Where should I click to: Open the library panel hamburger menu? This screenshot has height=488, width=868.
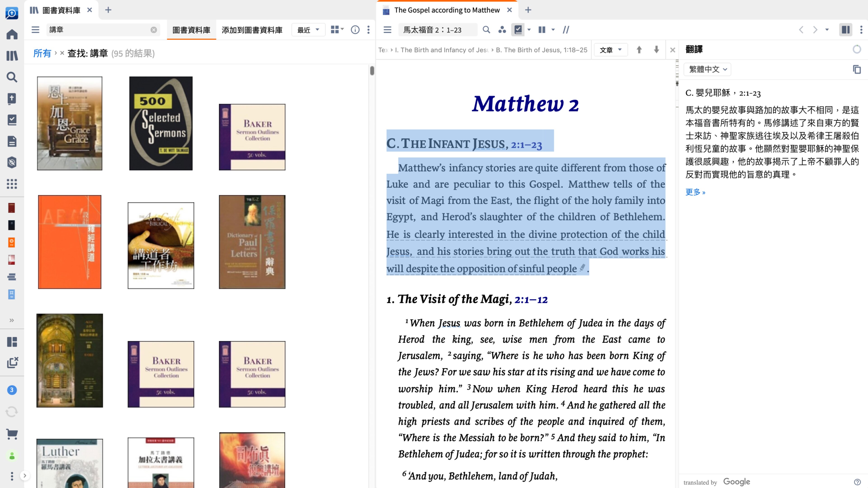pyautogui.click(x=35, y=30)
